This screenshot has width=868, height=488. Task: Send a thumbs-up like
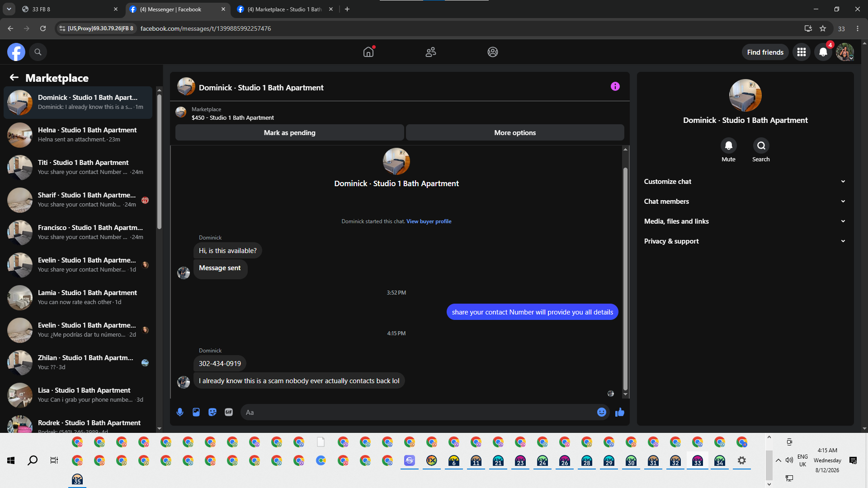[x=620, y=412]
